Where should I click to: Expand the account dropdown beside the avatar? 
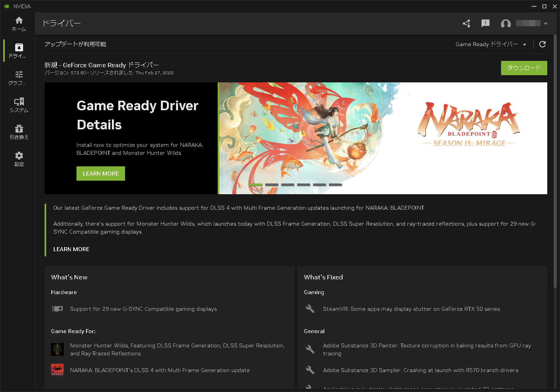(x=545, y=23)
